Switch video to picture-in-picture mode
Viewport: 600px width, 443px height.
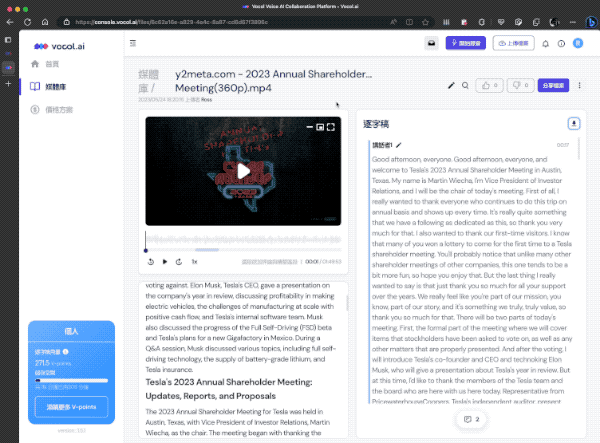tap(320, 127)
